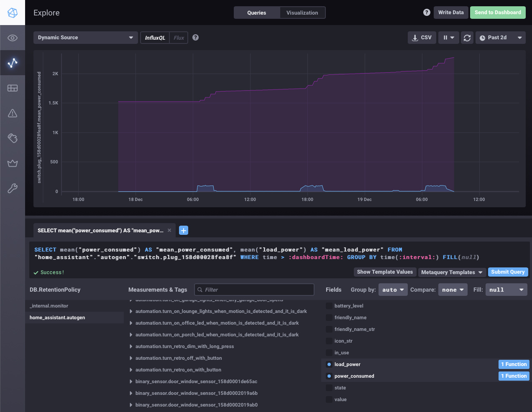Focus the Measurements & Tags filter field
This screenshot has height=412, width=532.
click(254, 290)
